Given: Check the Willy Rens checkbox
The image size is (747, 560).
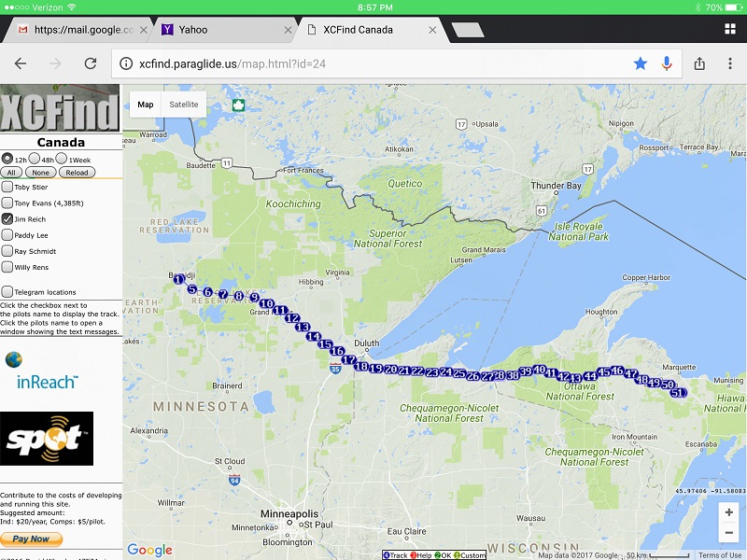Looking at the screenshot, I should pos(7,267).
